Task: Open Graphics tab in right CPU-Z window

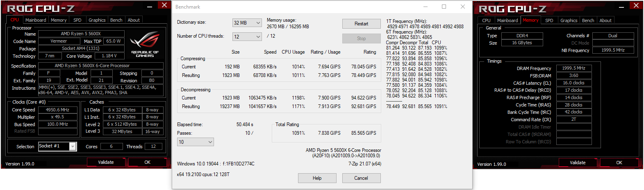Action: click(569, 20)
